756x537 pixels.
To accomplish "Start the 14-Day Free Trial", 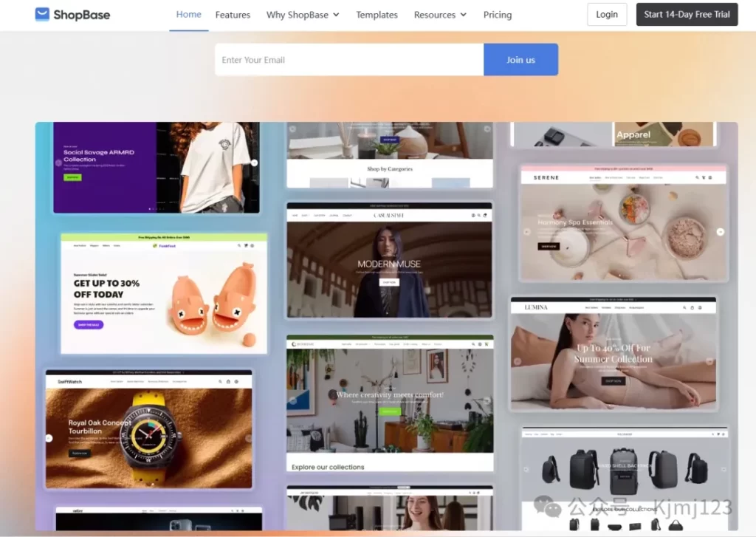I will coord(687,15).
